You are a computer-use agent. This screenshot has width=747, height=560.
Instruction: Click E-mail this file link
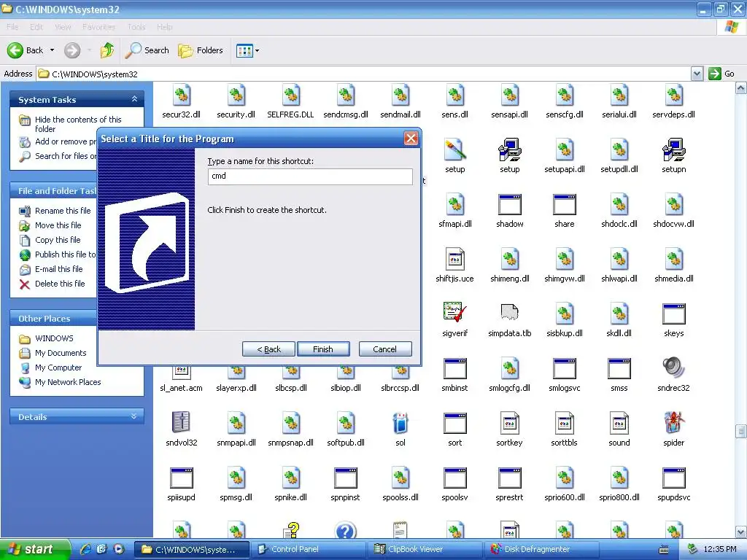click(x=58, y=268)
